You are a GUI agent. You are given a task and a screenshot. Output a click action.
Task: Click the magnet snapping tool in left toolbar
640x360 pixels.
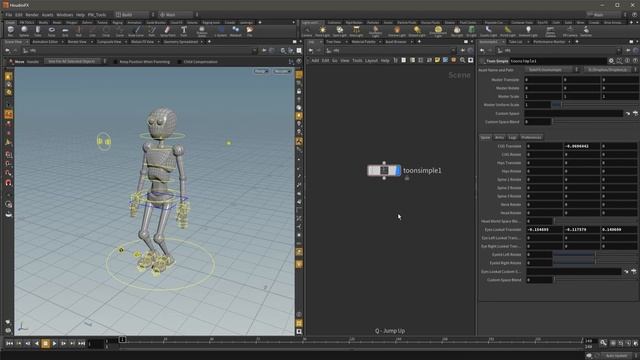point(9,182)
